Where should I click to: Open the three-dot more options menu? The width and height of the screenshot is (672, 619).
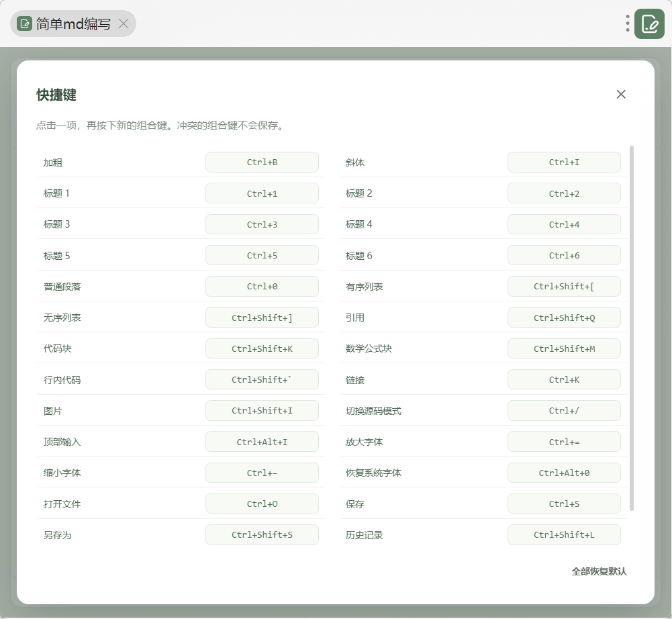click(628, 23)
